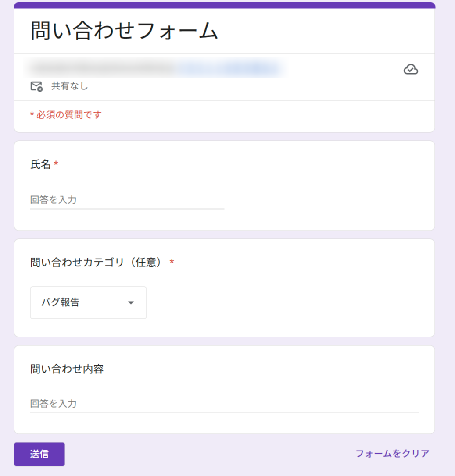455x476 pixels.
Task: Click the crossed-out envelope icon beside 共有なし
Action: 36,86
